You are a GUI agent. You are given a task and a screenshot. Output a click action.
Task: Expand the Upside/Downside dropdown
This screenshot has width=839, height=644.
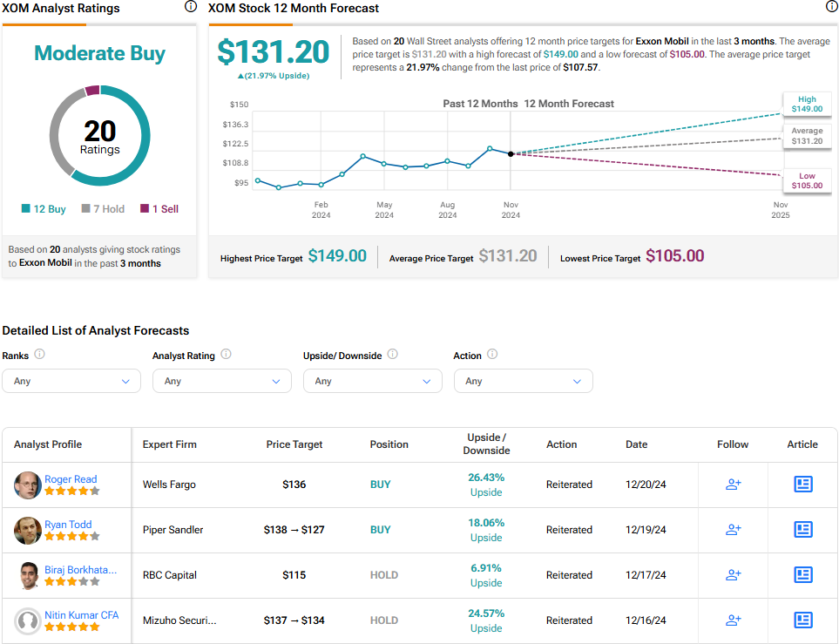click(x=372, y=381)
